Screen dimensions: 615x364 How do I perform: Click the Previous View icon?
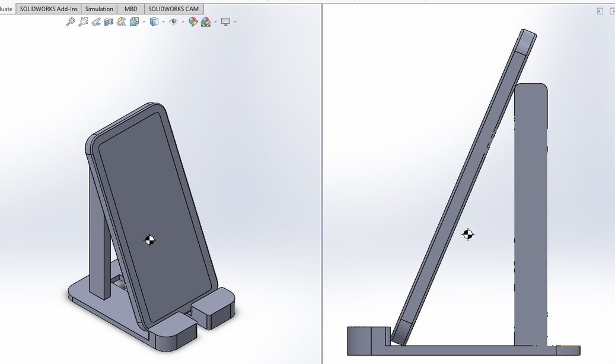(96, 22)
